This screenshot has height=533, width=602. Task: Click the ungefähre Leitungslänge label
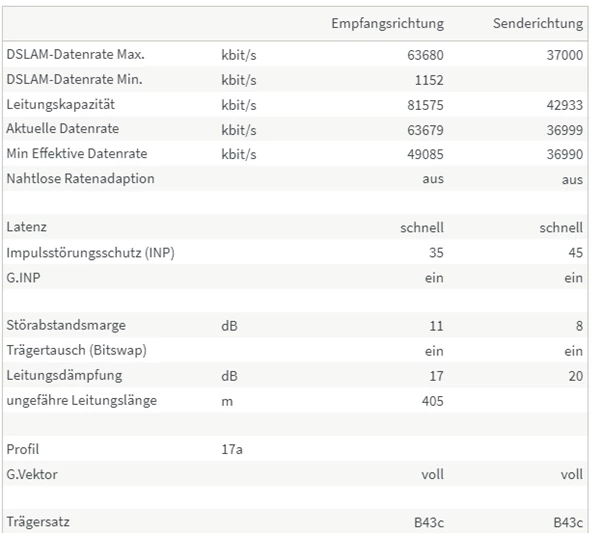tap(81, 400)
